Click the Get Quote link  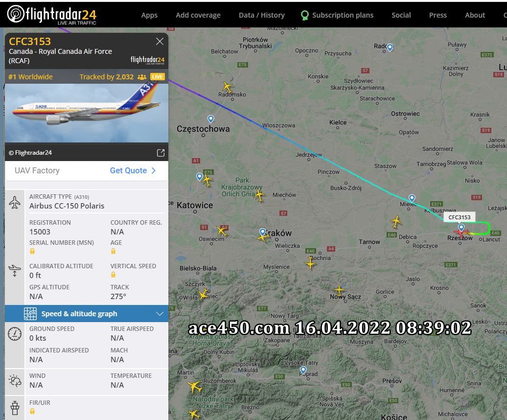pyautogui.click(x=128, y=171)
